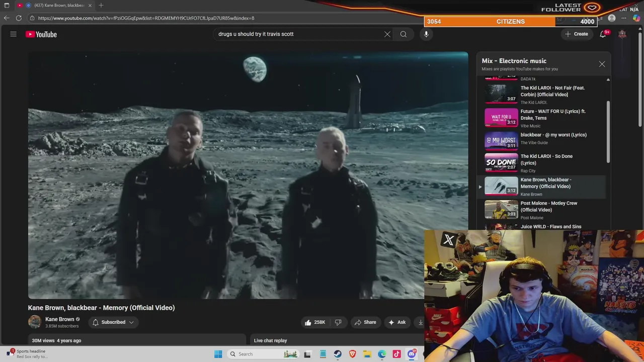Open the browser profile icon
The image size is (644, 362).
coord(612,18)
